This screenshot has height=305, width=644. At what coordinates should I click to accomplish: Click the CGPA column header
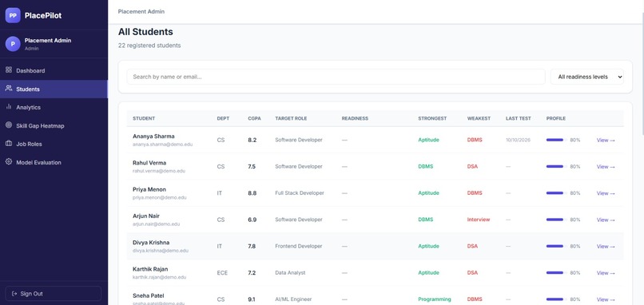254,118
